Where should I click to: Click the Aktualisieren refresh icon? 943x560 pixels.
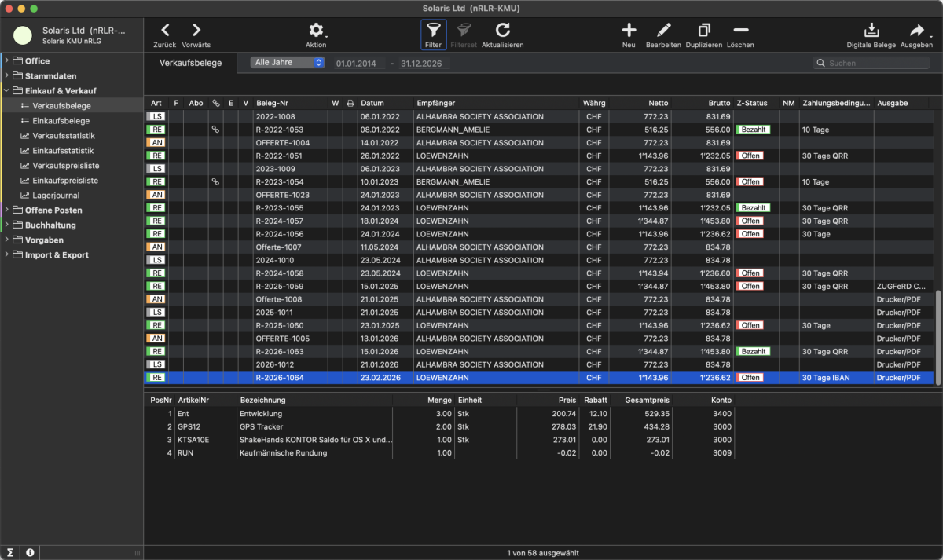coord(502,31)
